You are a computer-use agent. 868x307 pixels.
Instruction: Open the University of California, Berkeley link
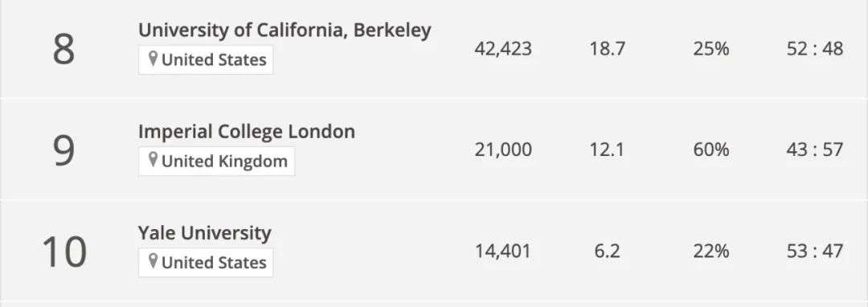point(285,31)
